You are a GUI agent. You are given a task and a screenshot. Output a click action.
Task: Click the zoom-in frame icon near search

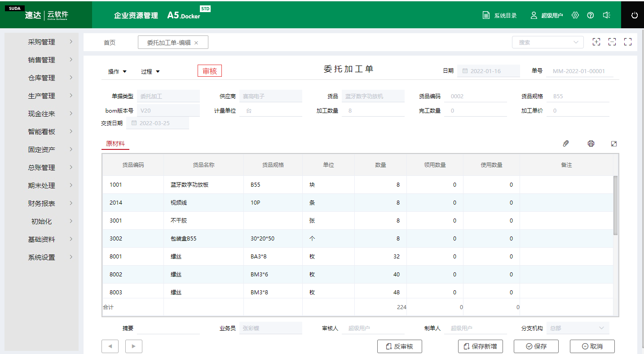pyautogui.click(x=596, y=42)
